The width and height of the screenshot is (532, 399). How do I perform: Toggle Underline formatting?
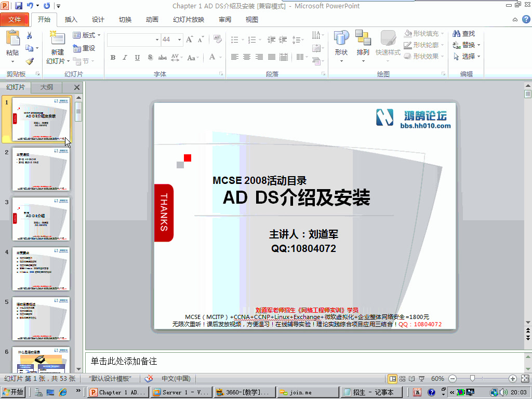pos(137,58)
